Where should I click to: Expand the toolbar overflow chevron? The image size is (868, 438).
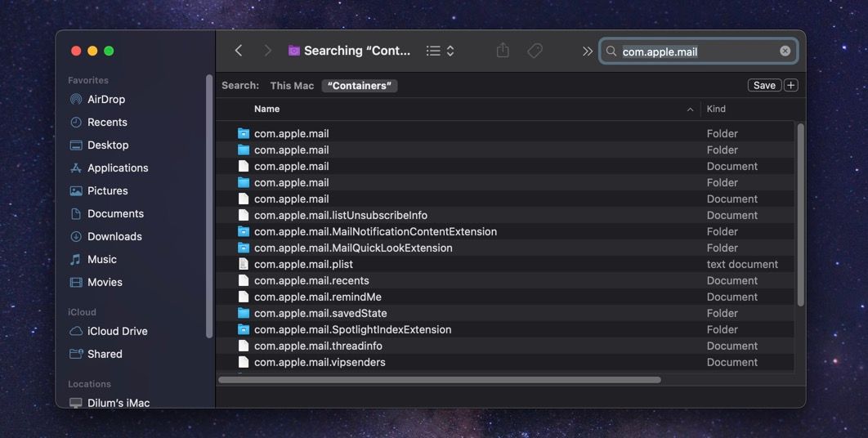(587, 51)
